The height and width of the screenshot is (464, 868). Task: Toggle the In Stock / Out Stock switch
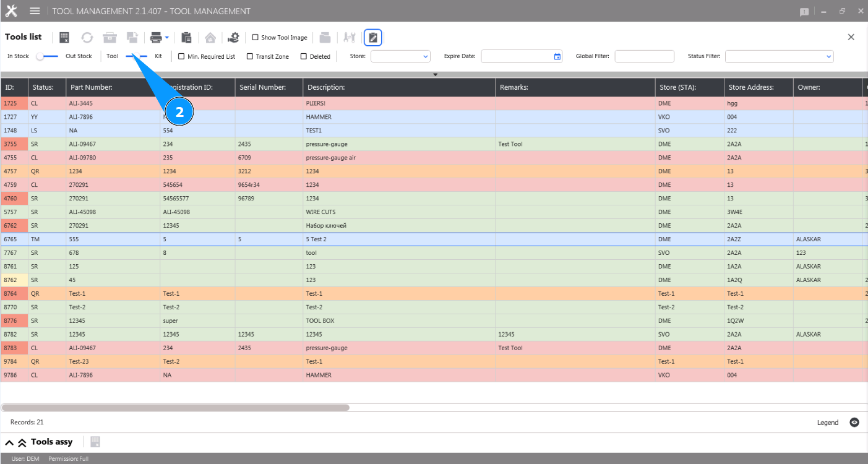(47, 56)
